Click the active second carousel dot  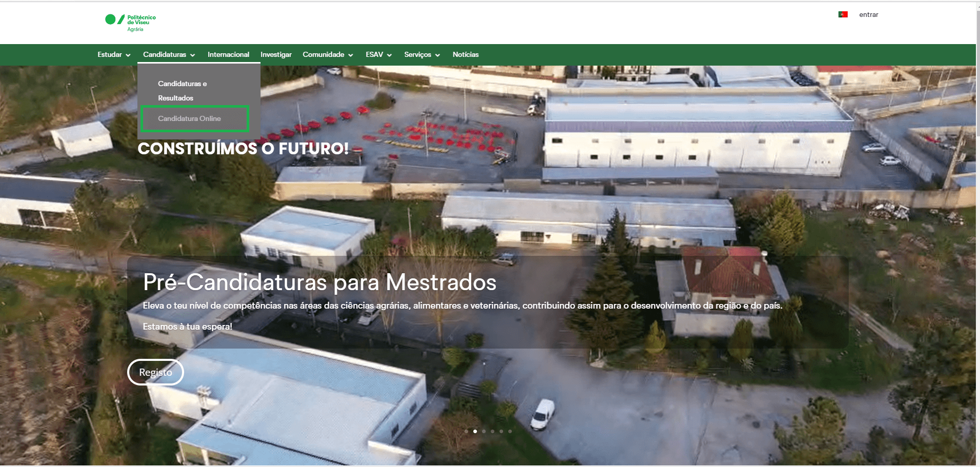point(475,431)
